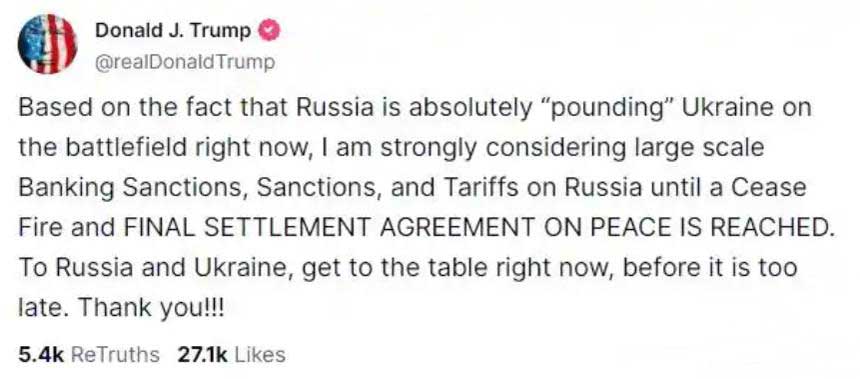Click the quoted word "pounding" in post
This screenshot has height=379, width=860.
[602, 108]
